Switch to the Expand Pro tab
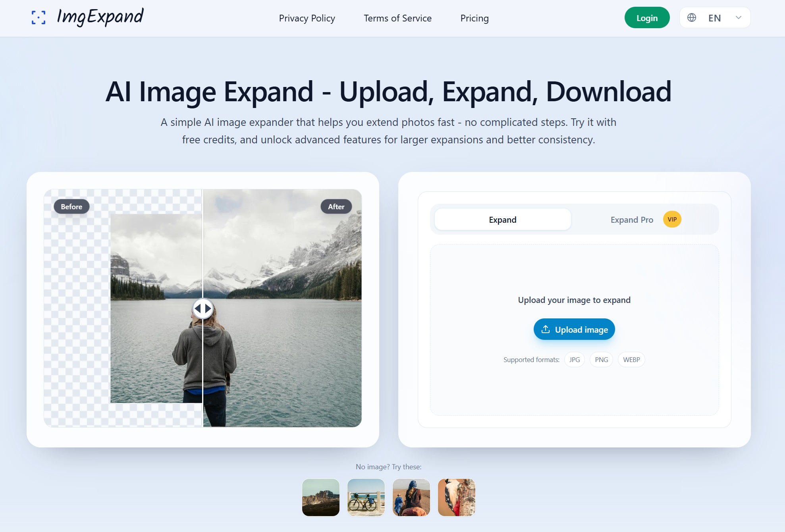 click(646, 220)
